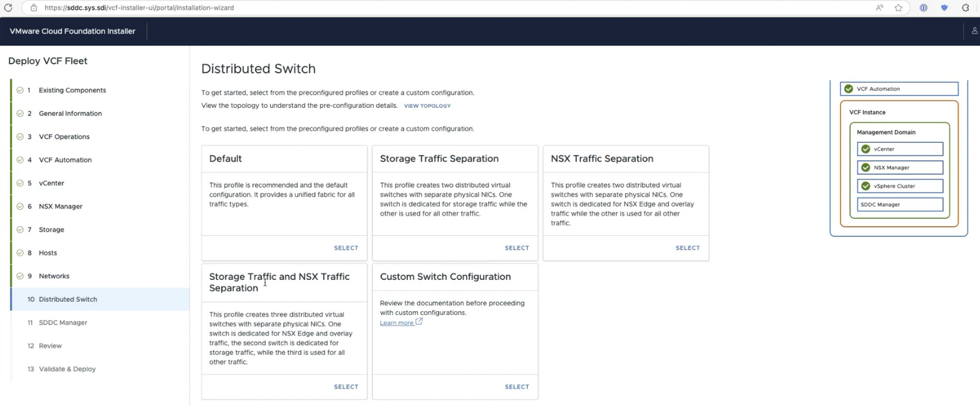Click the site lock icon in address bar

point(33,8)
